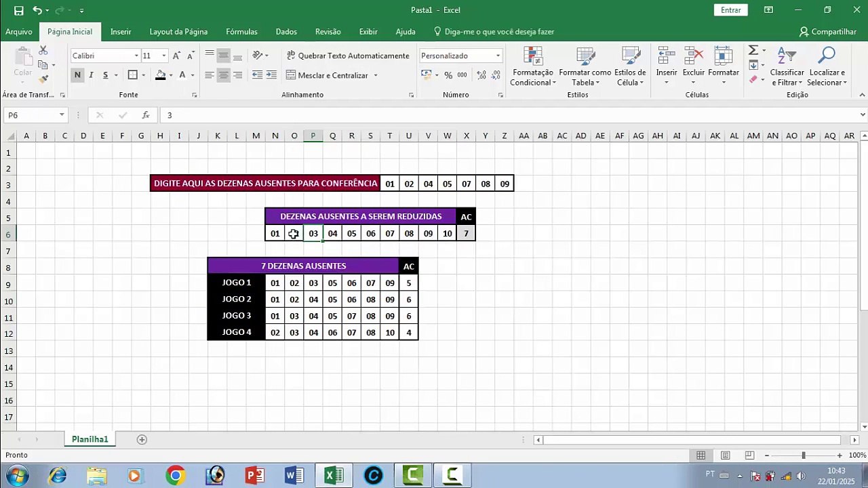Add a new sheet with plus icon
Screen dimensions: 868x488
tap(142, 440)
